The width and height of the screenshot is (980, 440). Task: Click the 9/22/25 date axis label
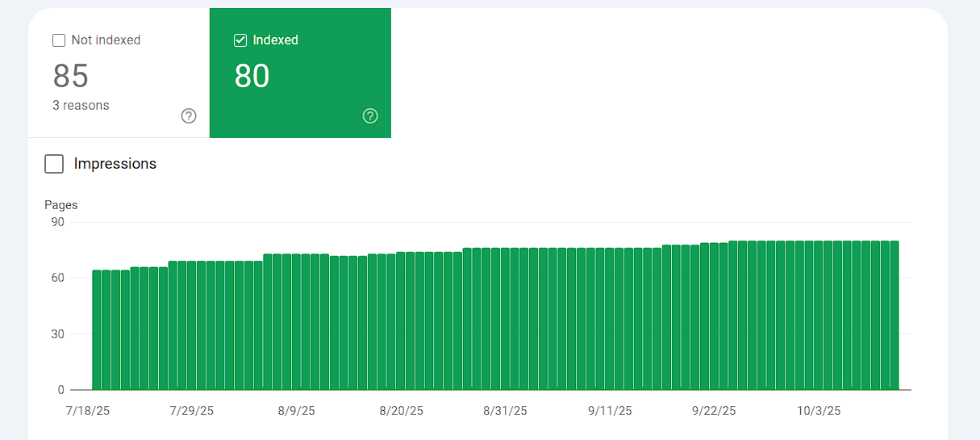(714, 411)
